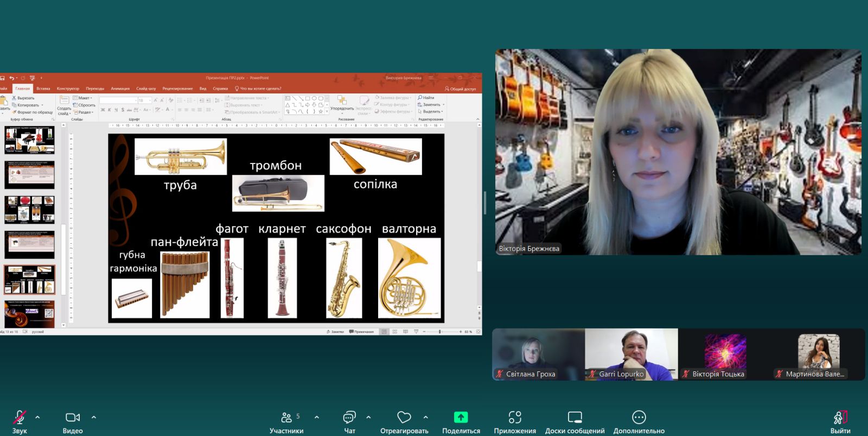Unmute the microphone with Звук button
The image size is (868, 436).
pyautogui.click(x=20, y=418)
